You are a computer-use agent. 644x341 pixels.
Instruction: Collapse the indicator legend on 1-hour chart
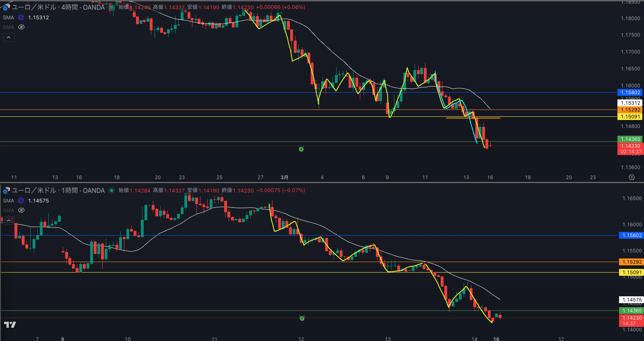[8, 220]
